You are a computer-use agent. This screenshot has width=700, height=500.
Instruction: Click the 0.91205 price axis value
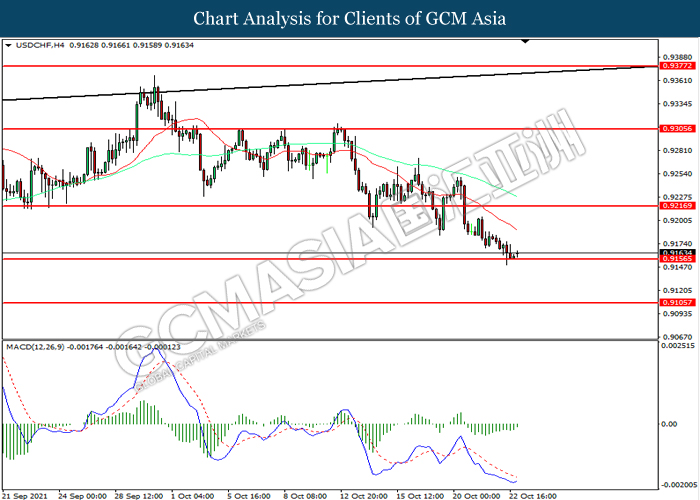677,290
